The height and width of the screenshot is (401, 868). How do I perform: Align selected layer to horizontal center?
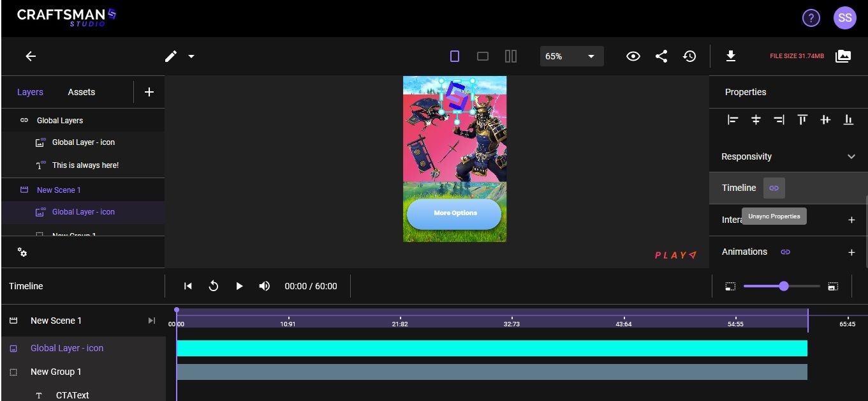756,119
